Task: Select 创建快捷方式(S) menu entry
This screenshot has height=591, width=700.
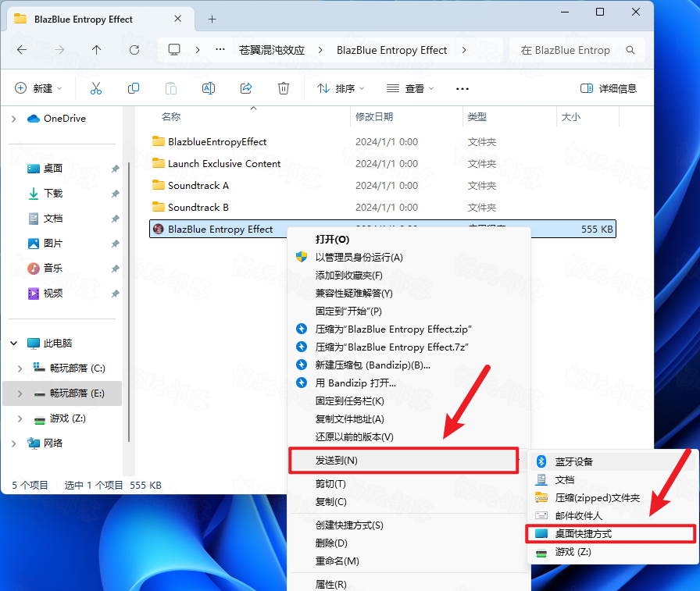Action: click(x=349, y=525)
